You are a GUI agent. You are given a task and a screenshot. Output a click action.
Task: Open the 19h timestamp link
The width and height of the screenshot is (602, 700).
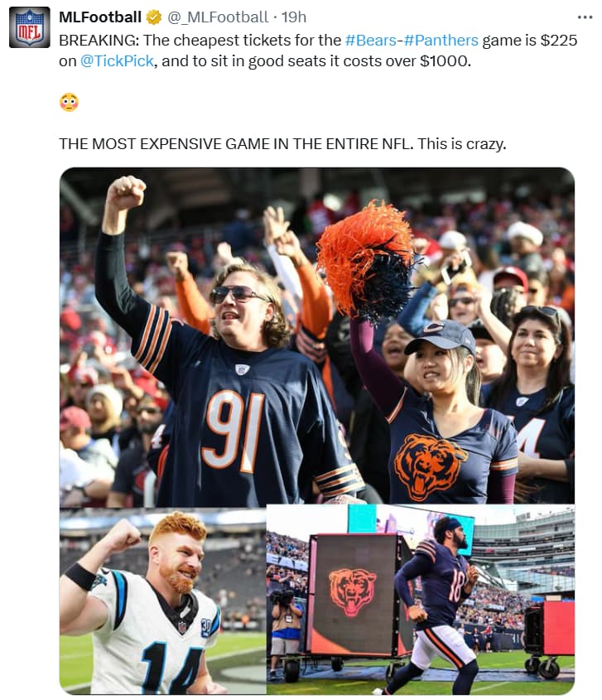click(294, 17)
